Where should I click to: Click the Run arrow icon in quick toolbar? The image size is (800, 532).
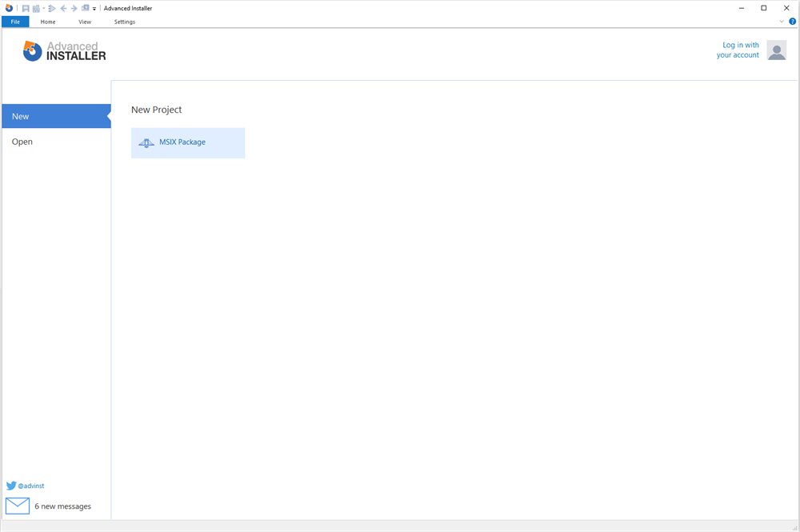click(52, 8)
